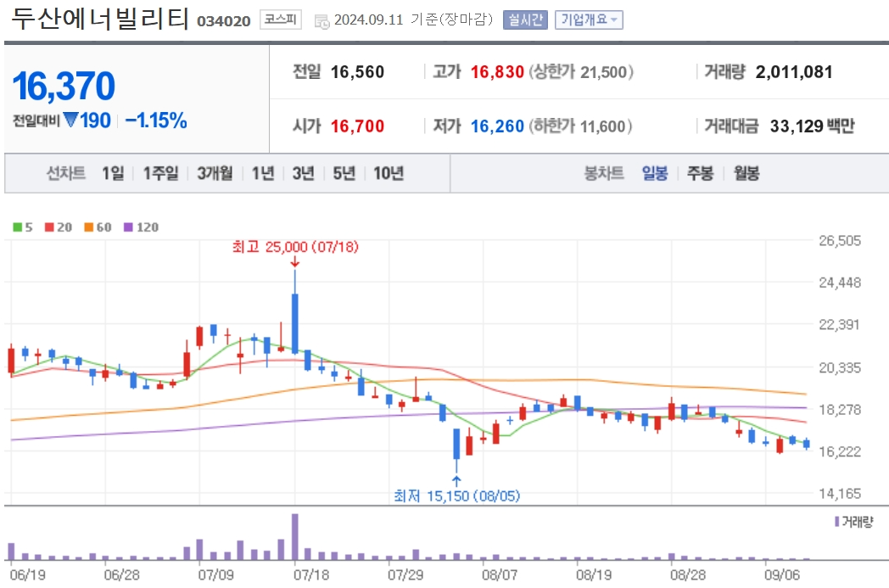889x588 pixels.
Task: Click the 고가 value 16,830
Action: 497,72
